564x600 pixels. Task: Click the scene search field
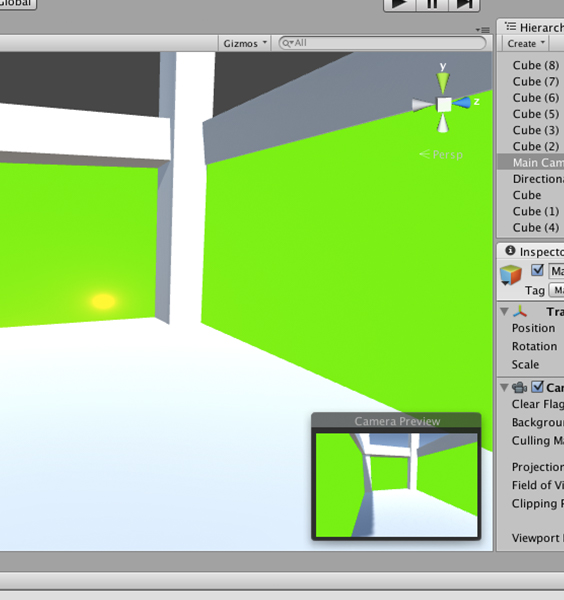(382, 43)
